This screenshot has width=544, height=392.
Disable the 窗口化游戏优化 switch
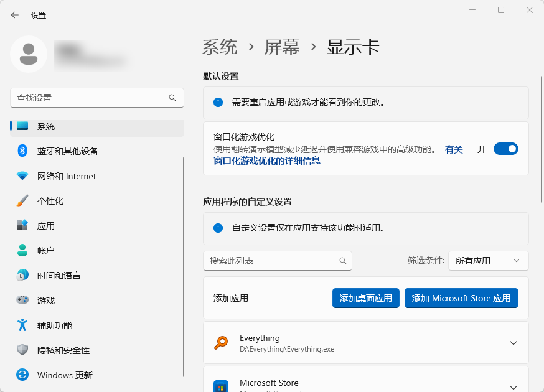pos(505,149)
